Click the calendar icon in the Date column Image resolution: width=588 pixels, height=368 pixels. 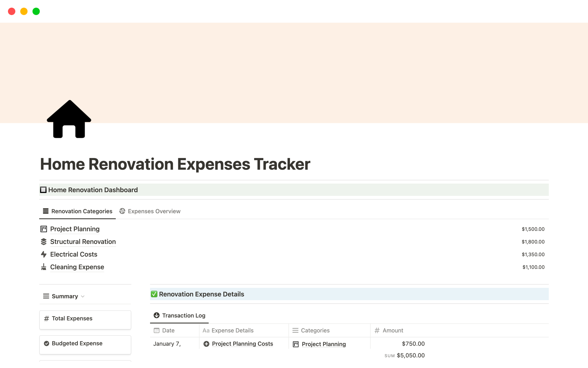tap(157, 330)
